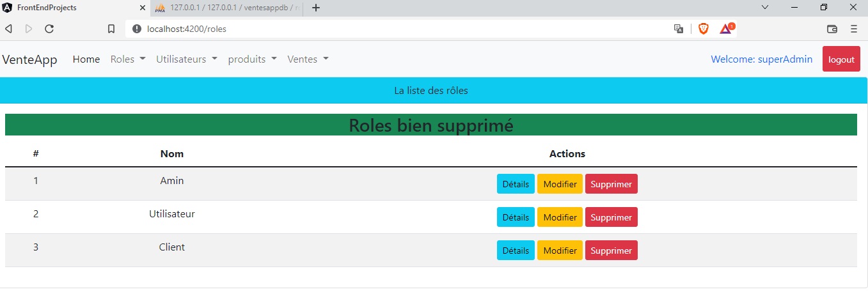Reload the current page
This screenshot has width=868, height=301.
click(x=49, y=29)
